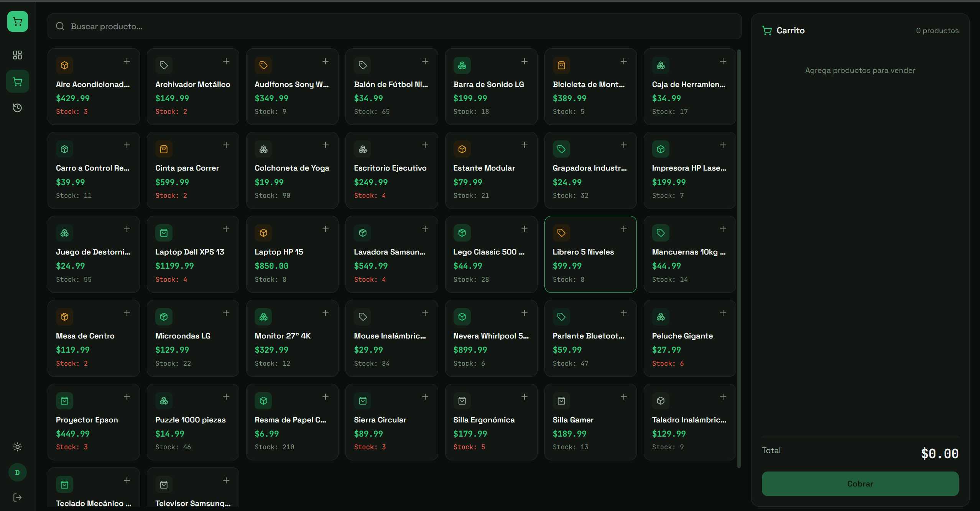
Task: Click the Parlante Bluetooth $59.99 price
Action: [x=567, y=350]
